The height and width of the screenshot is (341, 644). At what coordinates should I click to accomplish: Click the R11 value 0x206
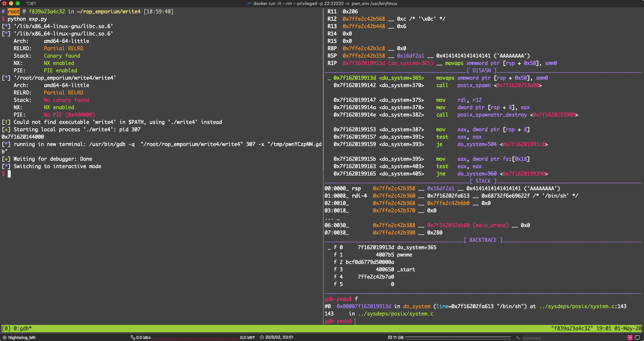350,12
